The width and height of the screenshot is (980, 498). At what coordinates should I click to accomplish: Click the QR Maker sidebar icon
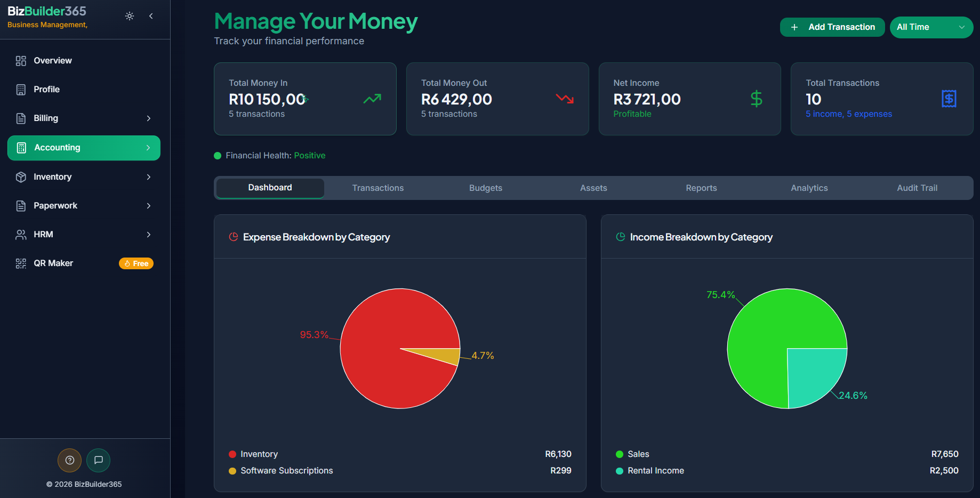[x=21, y=263]
